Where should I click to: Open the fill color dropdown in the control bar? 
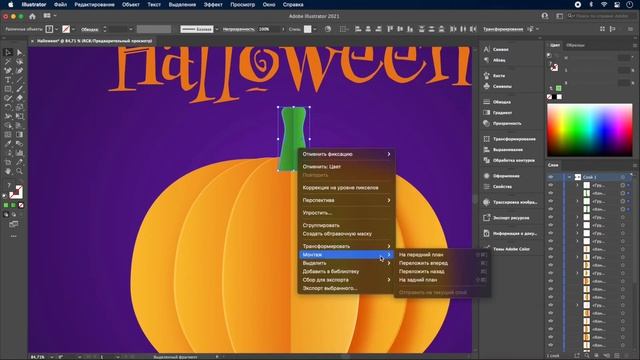56,29
